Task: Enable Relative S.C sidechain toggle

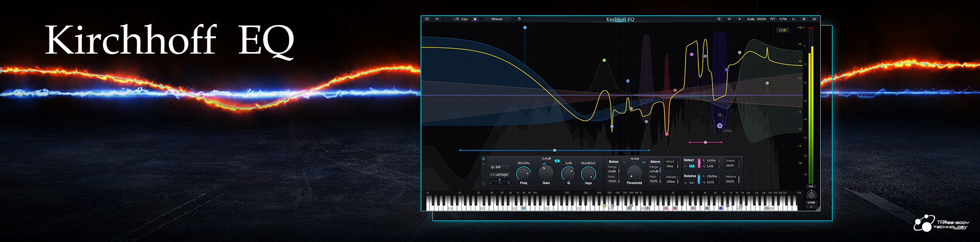Action: click(691, 182)
